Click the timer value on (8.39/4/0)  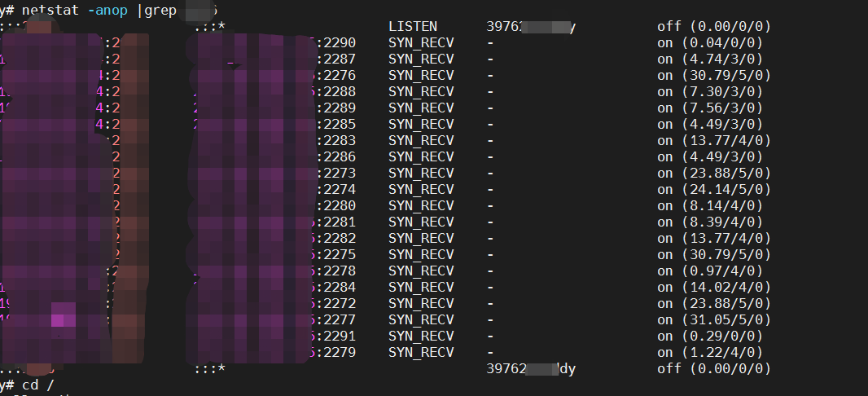710,222
